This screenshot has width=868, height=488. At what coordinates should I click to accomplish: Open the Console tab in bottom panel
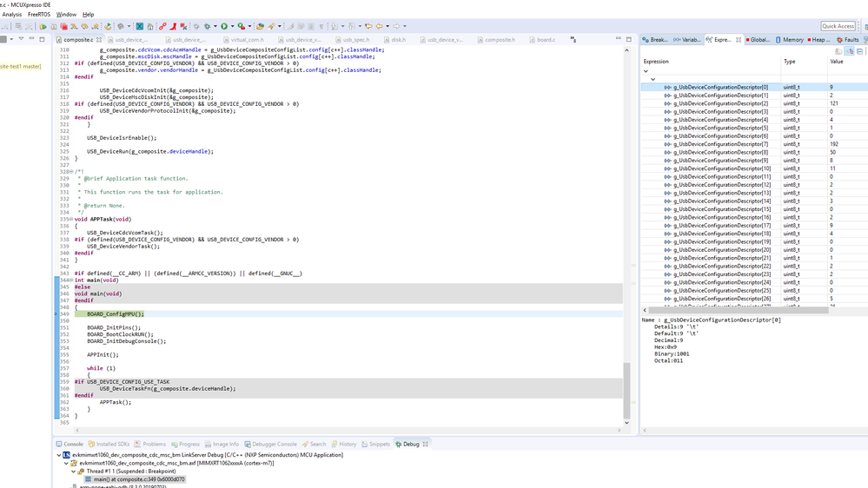click(x=70, y=444)
